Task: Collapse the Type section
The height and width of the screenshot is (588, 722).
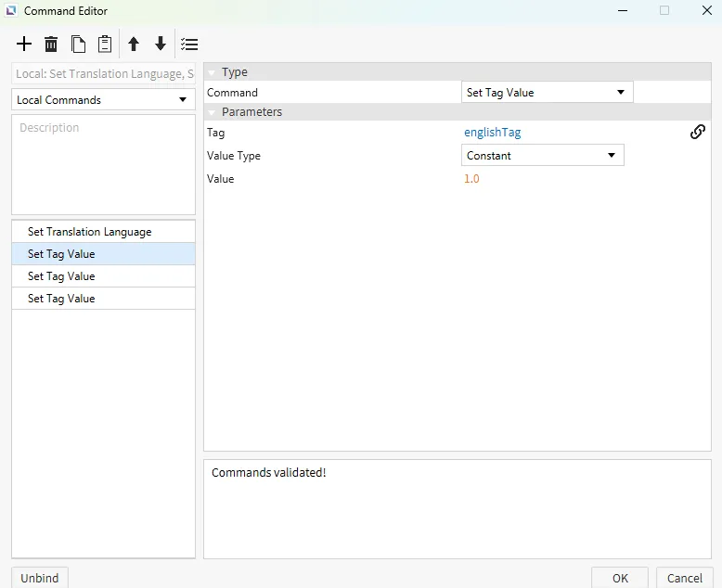Action: [x=212, y=72]
